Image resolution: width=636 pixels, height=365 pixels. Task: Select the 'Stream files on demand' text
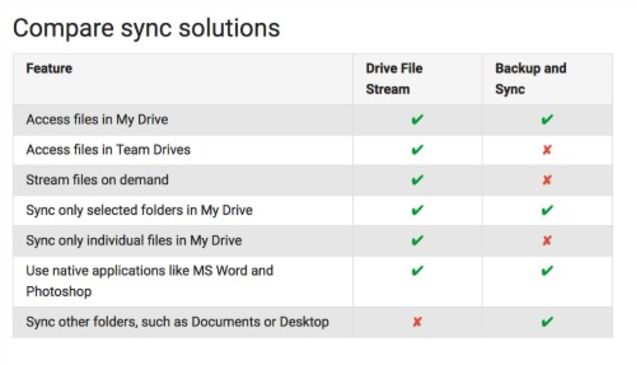click(x=97, y=180)
